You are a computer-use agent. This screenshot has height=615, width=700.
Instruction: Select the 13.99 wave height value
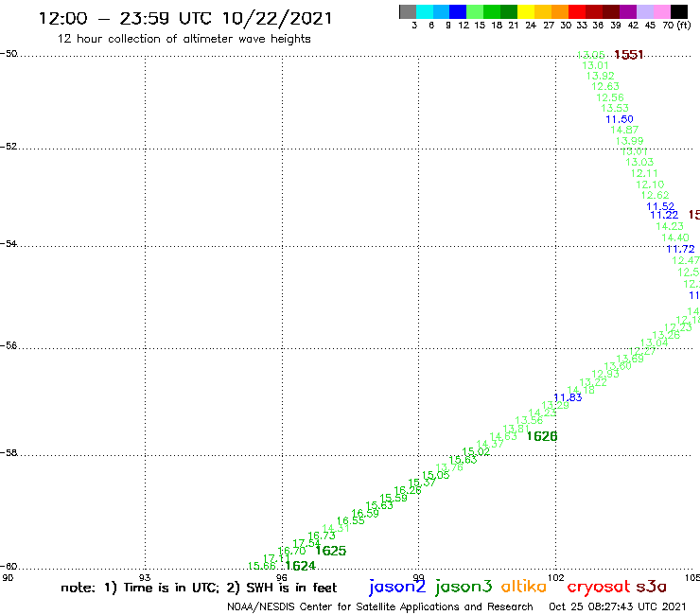pos(629,141)
